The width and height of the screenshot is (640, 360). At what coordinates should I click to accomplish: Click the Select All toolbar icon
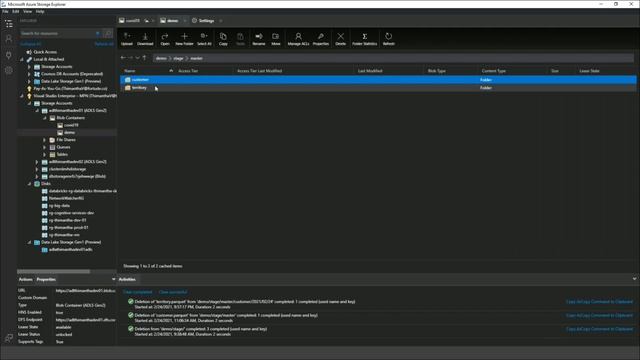[x=204, y=39]
